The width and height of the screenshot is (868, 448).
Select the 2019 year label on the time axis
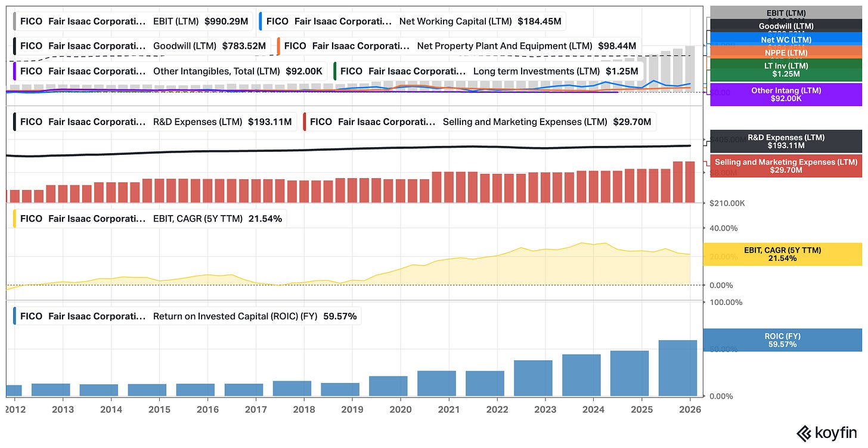point(352,410)
